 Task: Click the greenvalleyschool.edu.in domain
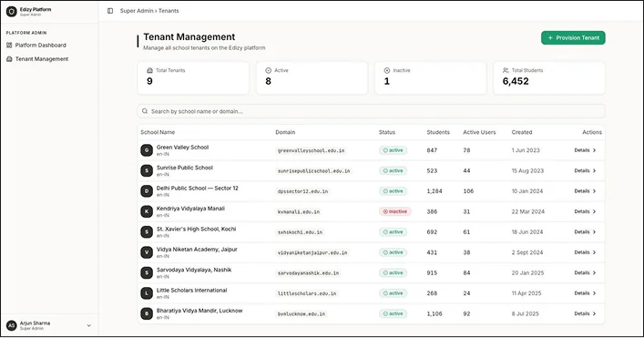[311, 150]
